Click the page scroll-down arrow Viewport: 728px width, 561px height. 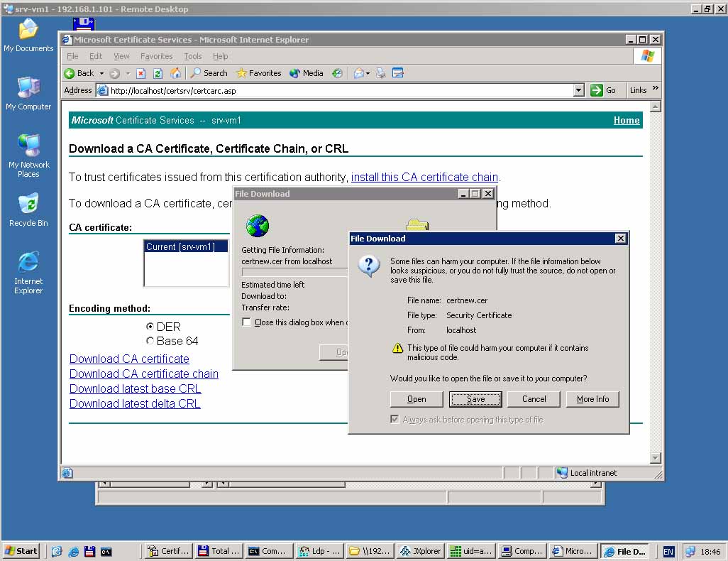655,458
